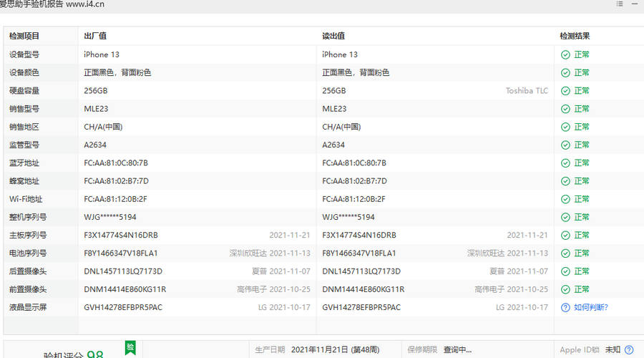Click the green check icon in 设备颜色 row

click(565, 73)
